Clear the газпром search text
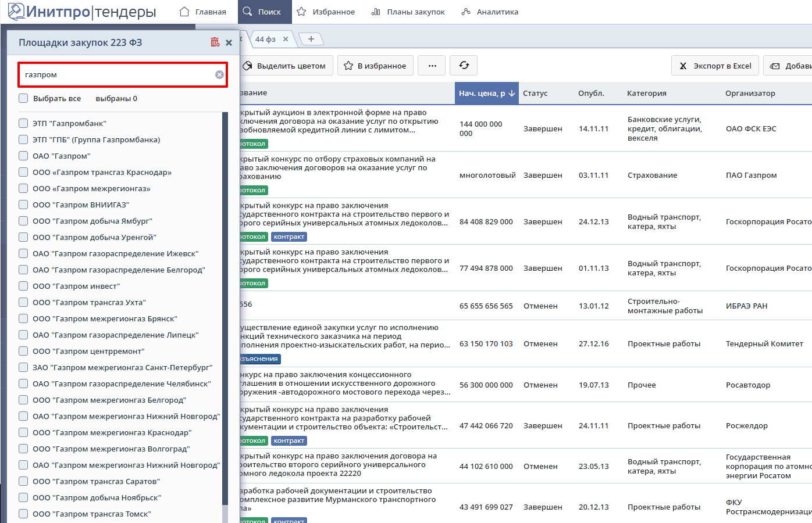This screenshot has width=812, height=523. pos(219,74)
